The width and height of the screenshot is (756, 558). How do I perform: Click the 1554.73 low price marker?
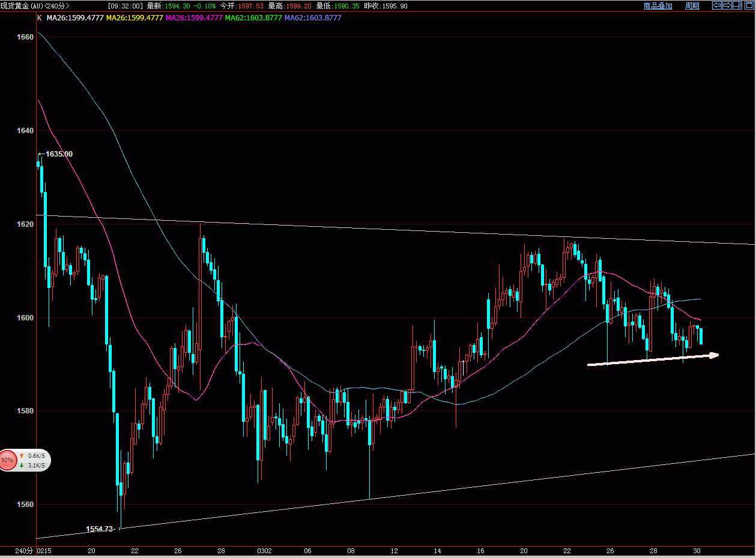pyautogui.click(x=100, y=529)
